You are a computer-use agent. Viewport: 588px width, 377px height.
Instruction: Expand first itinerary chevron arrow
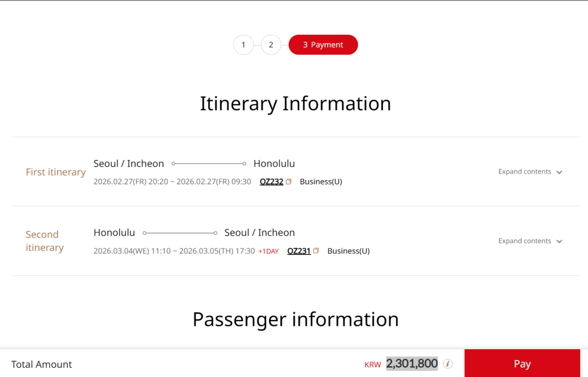pyautogui.click(x=559, y=172)
